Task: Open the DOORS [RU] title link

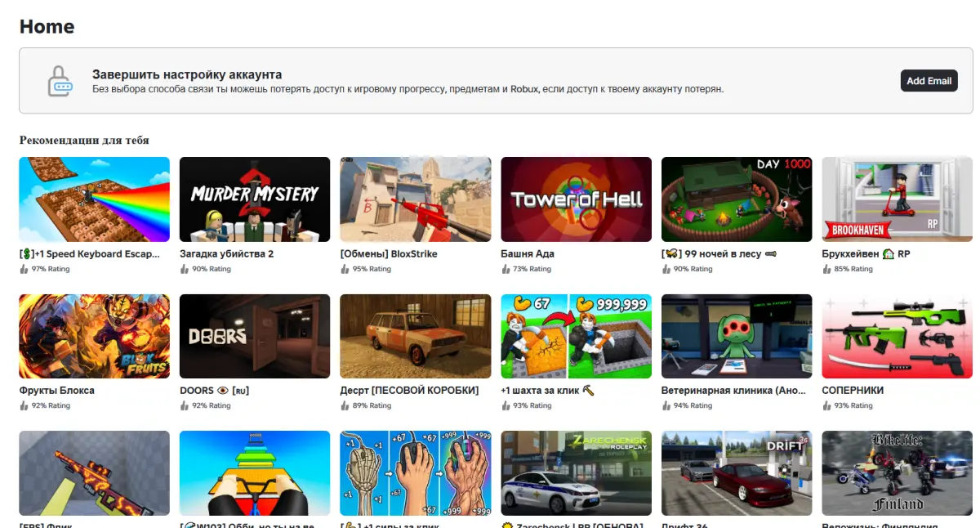Action: [x=214, y=391]
